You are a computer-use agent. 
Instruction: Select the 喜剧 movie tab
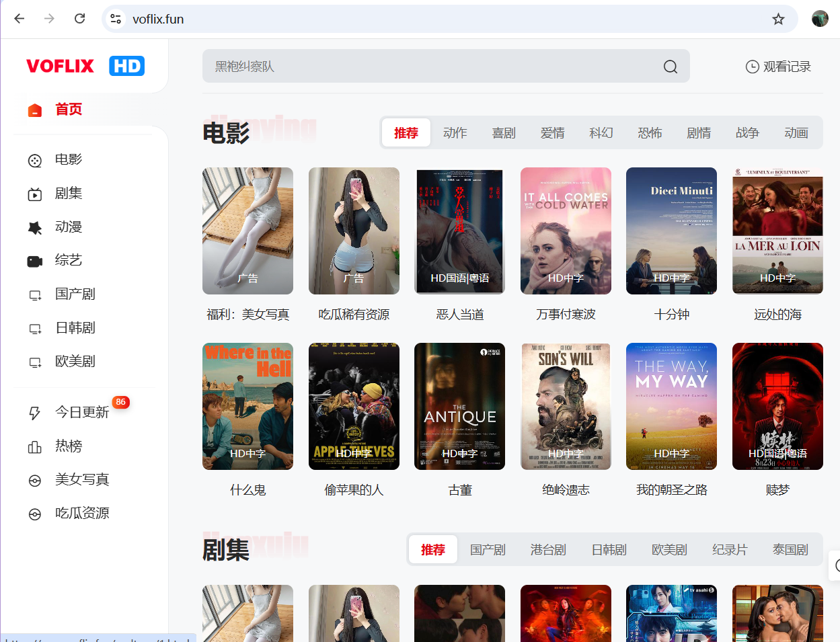pyautogui.click(x=504, y=133)
